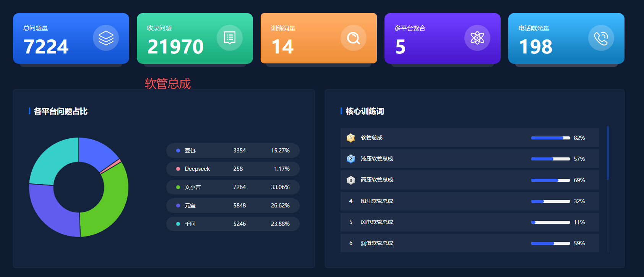Click the 5246 count for 千问
Screen dimensions: 644x277
click(x=240, y=224)
